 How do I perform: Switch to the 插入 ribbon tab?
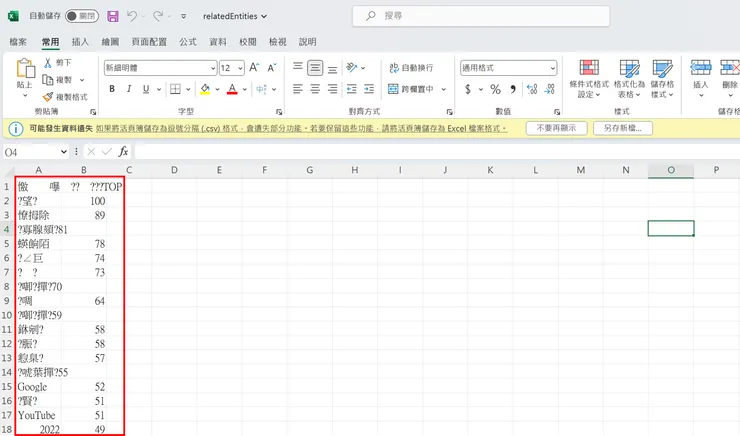coord(80,42)
